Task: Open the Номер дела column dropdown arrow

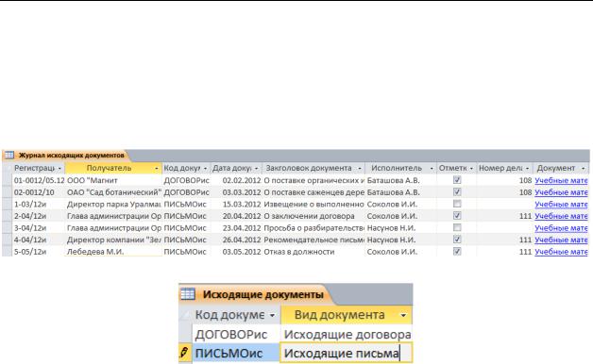Action: [x=527, y=169]
